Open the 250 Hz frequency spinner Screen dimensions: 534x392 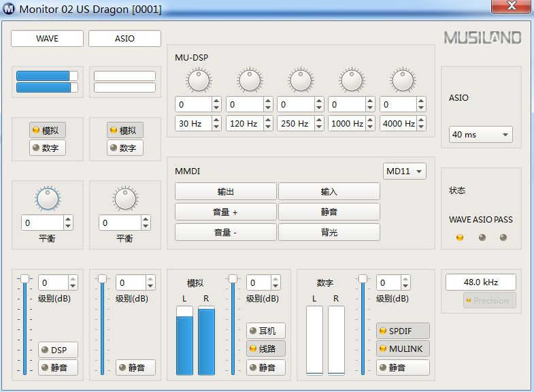(x=301, y=124)
